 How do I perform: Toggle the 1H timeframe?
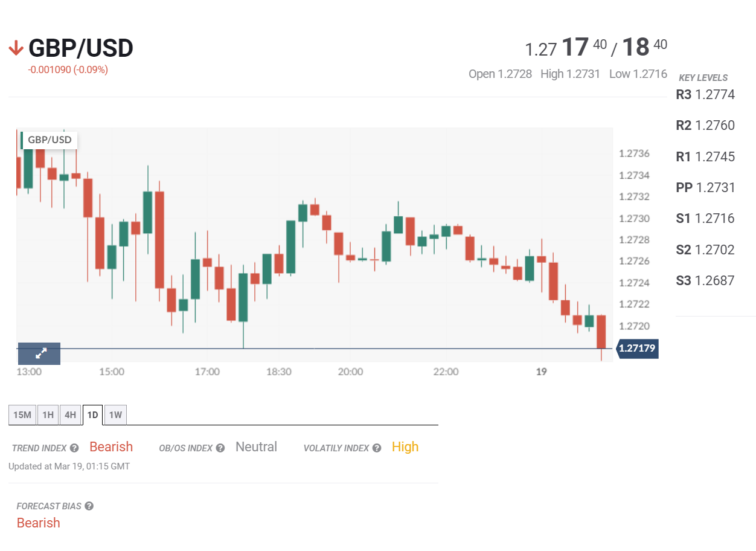tap(48, 414)
